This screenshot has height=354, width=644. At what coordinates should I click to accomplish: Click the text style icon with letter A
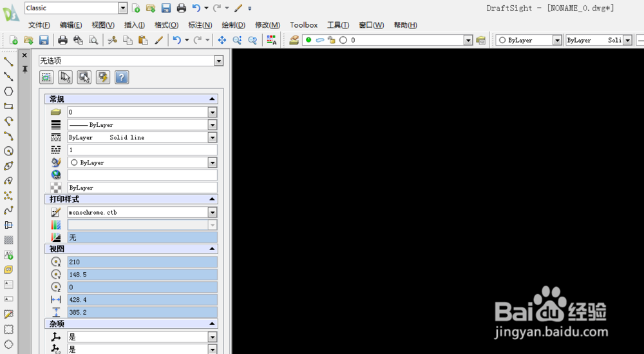click(x=272, y=40)
